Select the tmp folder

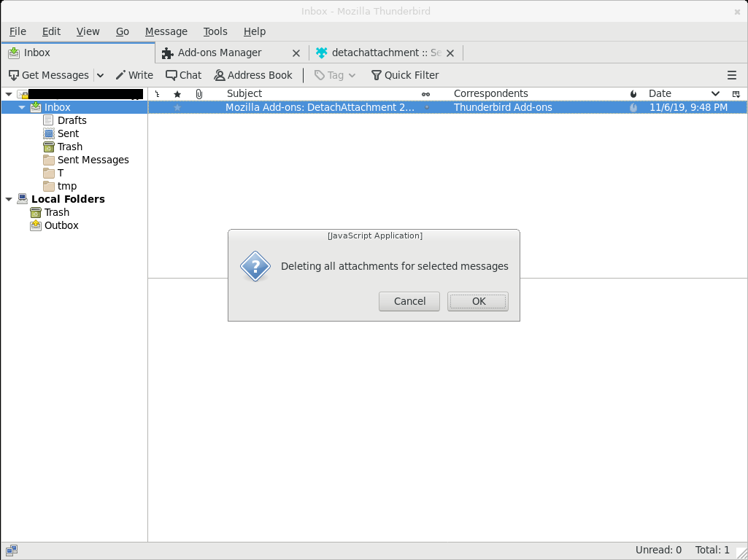pos(67,186)
